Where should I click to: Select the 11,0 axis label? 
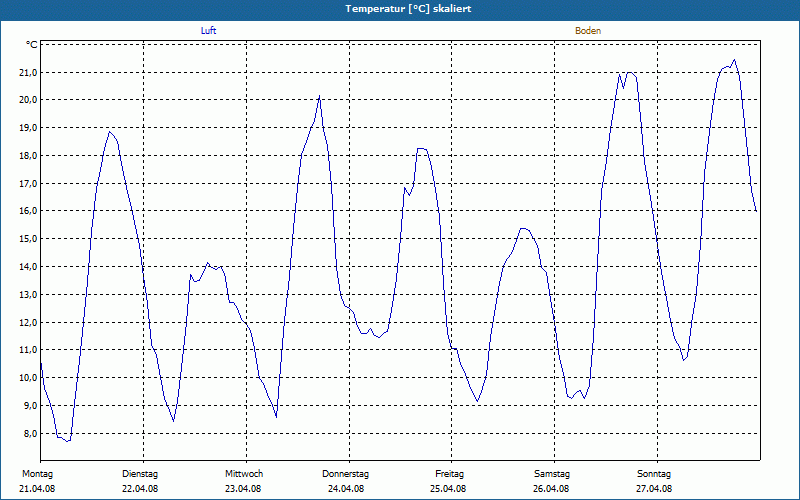[x=29, y=350]
